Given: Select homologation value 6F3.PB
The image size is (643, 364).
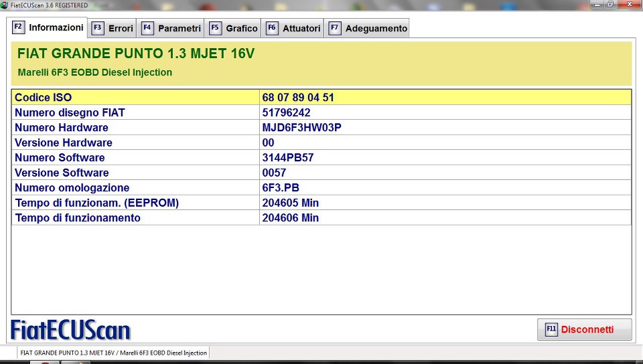Looking at the screenshot, I should 281,188.
